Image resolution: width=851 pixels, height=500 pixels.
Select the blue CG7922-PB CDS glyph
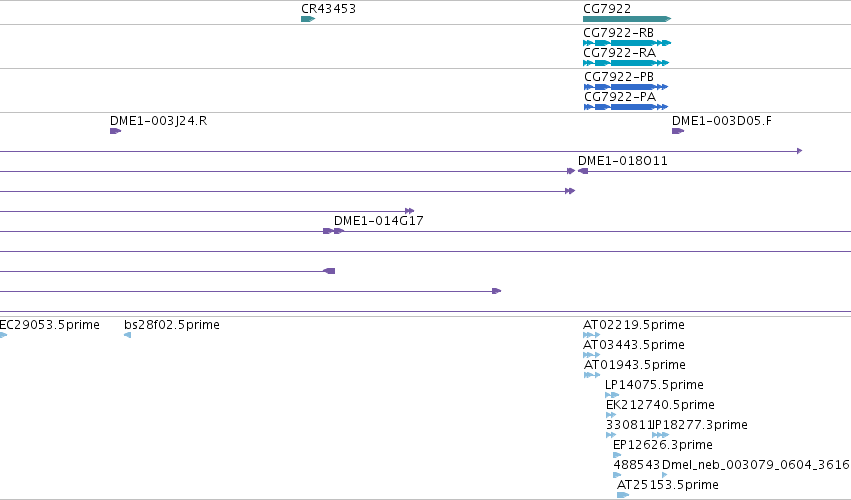click(x=626, y=87)
